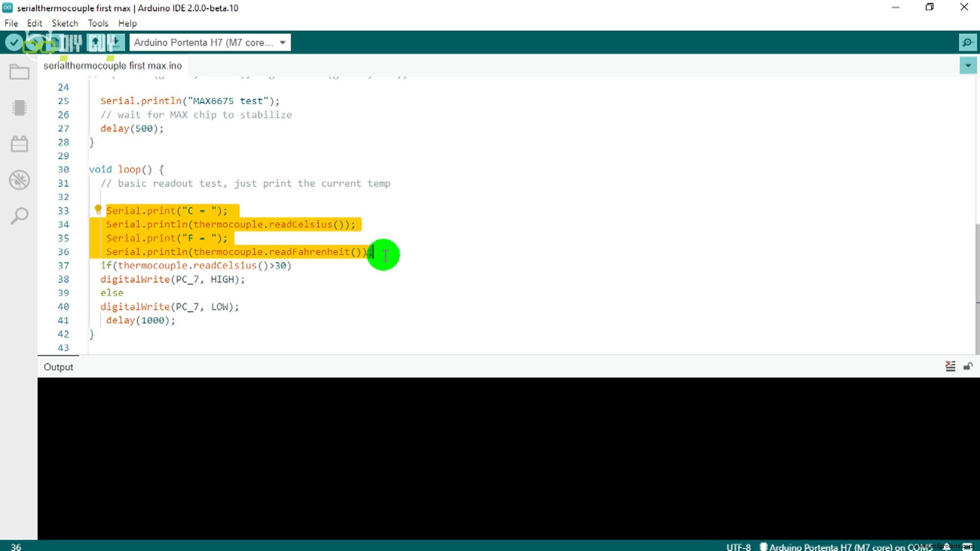Expand the Output panel header

click(x=58, y=367)
